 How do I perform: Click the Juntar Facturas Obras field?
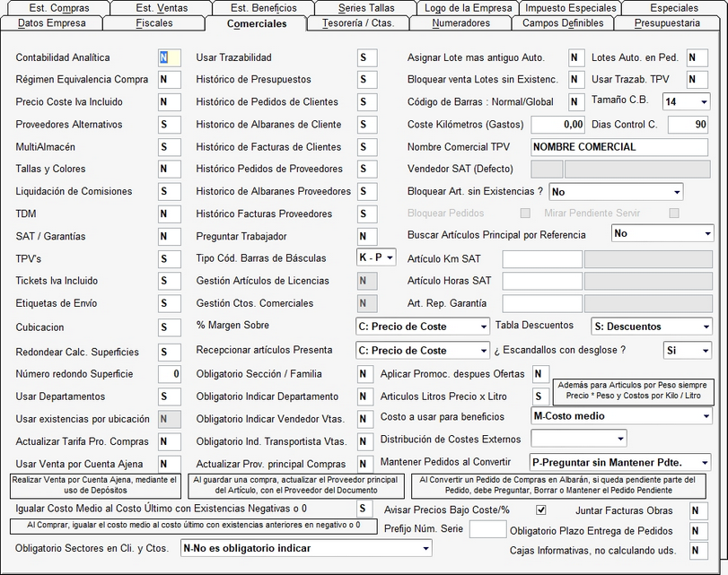click(698, 510)
